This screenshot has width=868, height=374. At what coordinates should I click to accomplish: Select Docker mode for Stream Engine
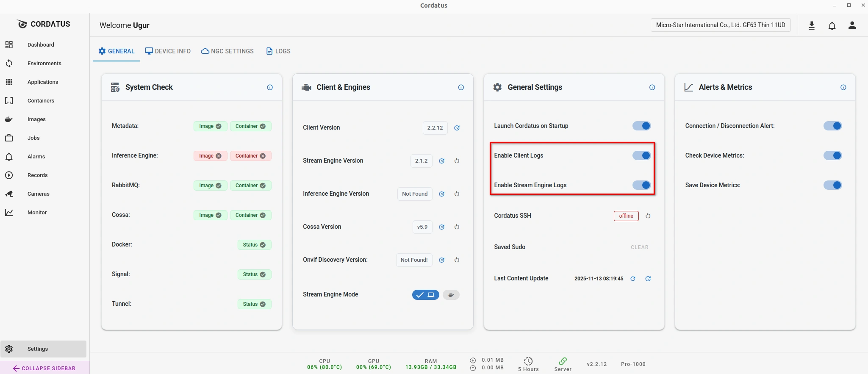tap(451, 295)
